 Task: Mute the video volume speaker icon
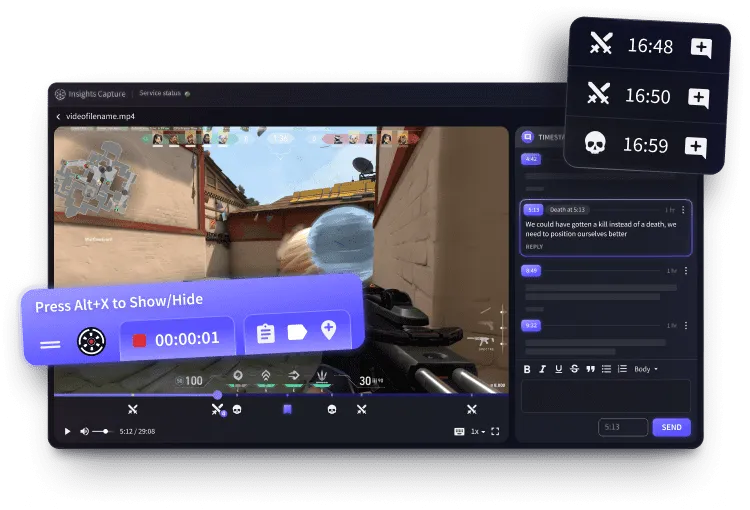(84, 431)
